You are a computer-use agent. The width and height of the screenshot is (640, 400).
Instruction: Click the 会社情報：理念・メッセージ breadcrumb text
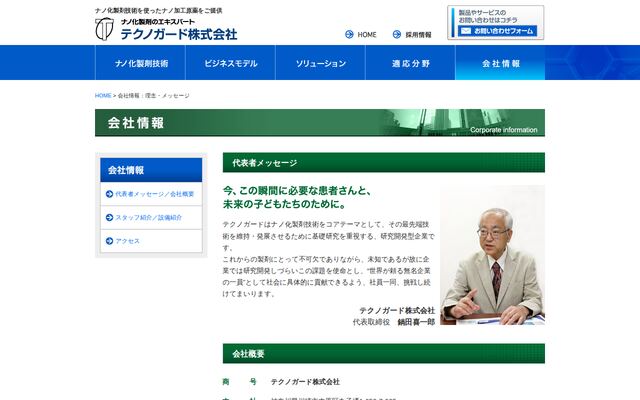click(x=153, y=96)
